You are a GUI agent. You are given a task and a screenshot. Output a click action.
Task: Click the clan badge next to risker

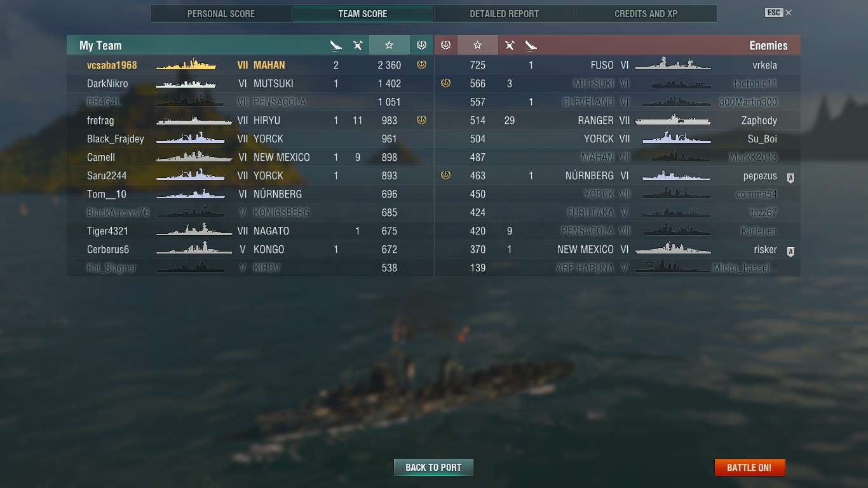pos(790,252)
